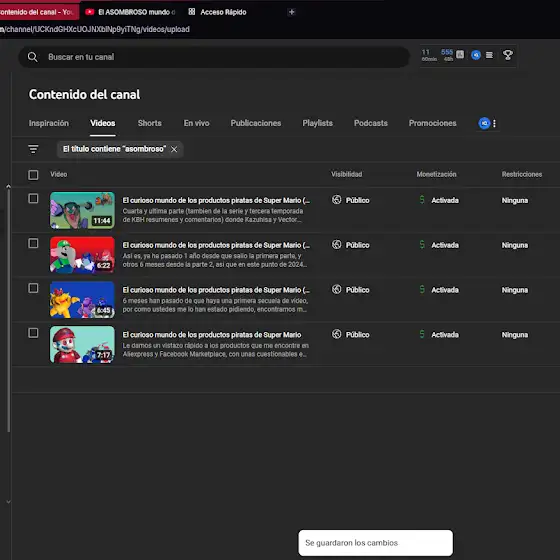
Task: Click 'Ninguna' restrictions for the 11:44 video
Action: (515, 200)
